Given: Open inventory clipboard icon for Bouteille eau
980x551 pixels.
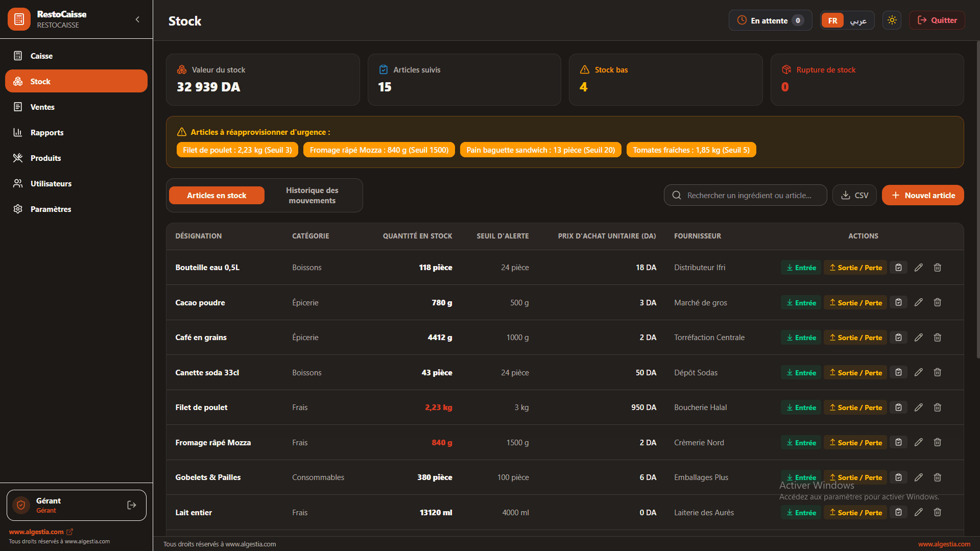Looking at the screenshot, I should (898, 268).
